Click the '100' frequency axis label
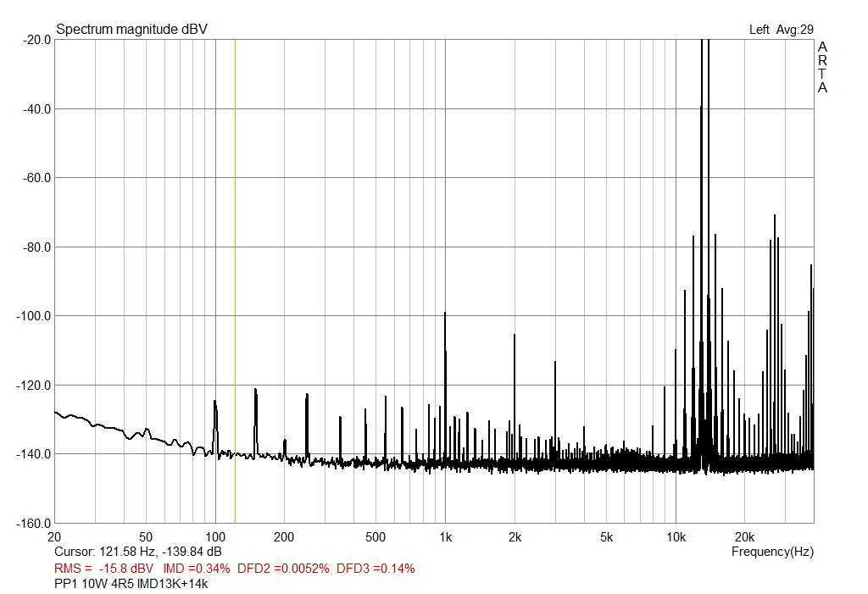 tap(215, 537)
